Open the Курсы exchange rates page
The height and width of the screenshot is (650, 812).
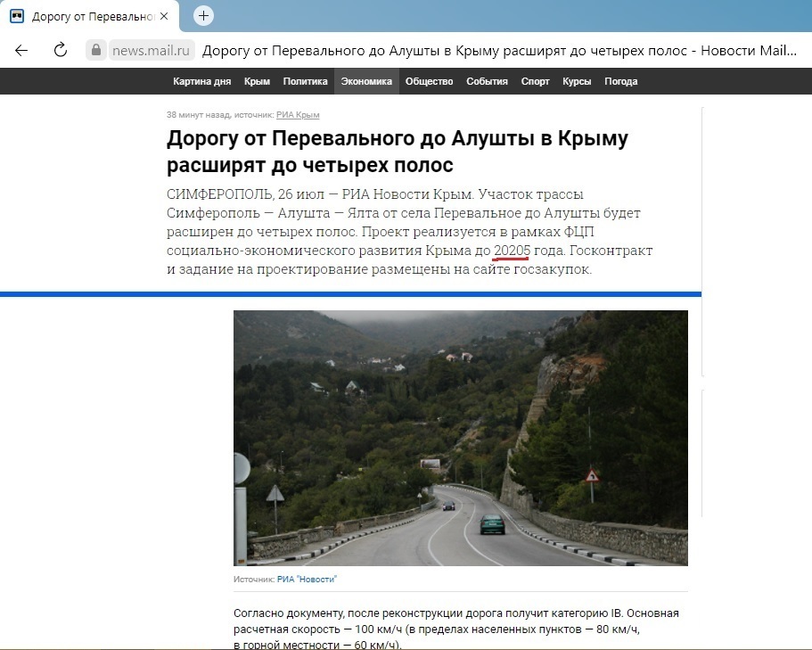click(x=577, y=81)
